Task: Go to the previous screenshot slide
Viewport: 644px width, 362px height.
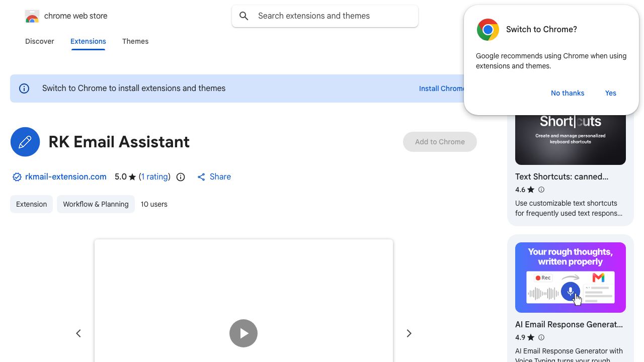Action: 78,333
